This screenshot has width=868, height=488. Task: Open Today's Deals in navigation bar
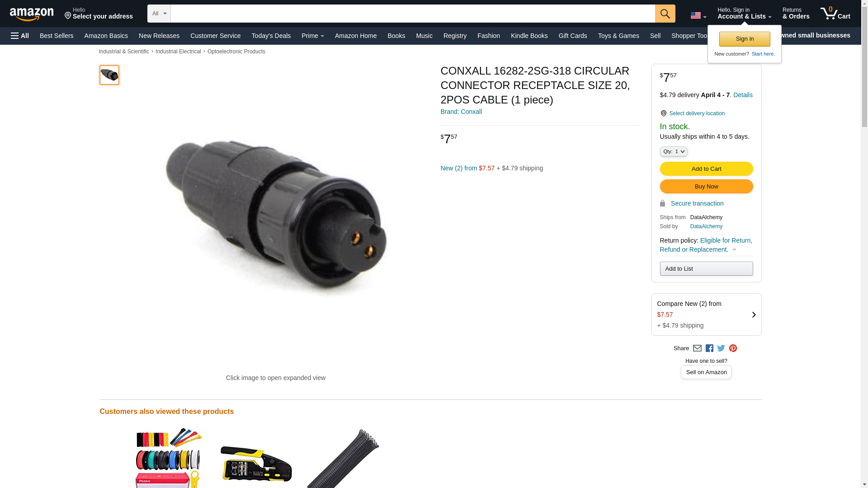[271, 36]
